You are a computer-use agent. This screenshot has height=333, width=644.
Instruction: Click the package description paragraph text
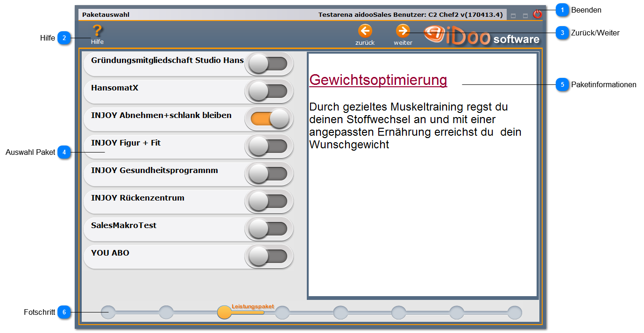click(415, 125)
